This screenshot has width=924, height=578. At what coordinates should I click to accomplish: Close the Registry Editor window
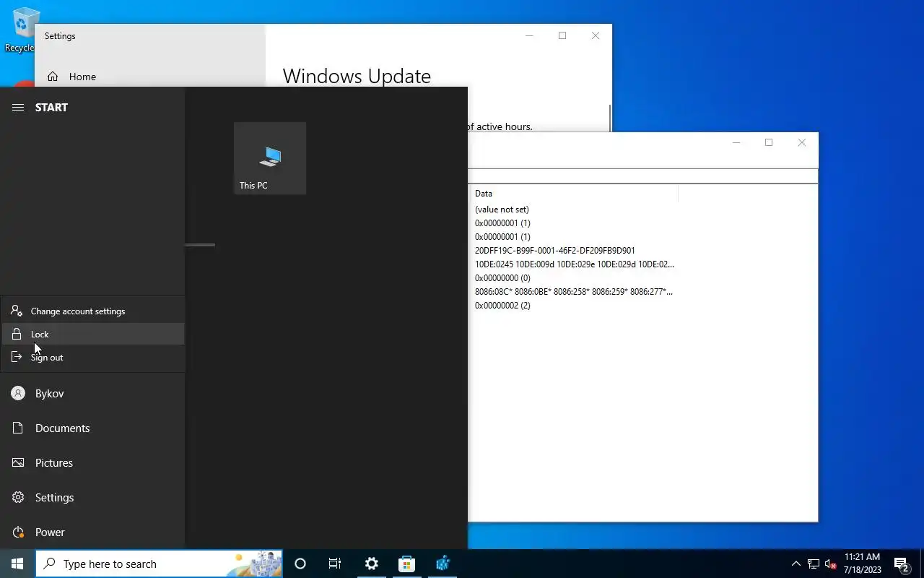tap(802, 142)
